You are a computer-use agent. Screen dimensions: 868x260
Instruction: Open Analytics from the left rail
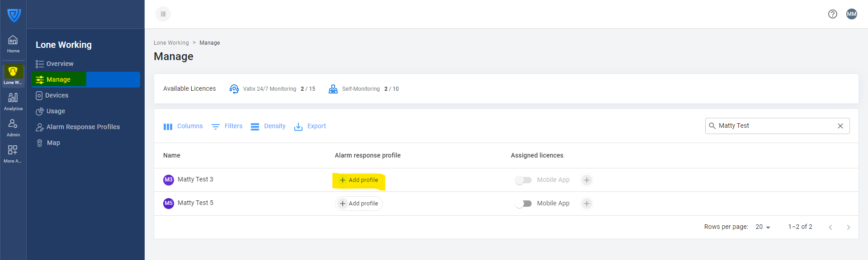[13, 101]
